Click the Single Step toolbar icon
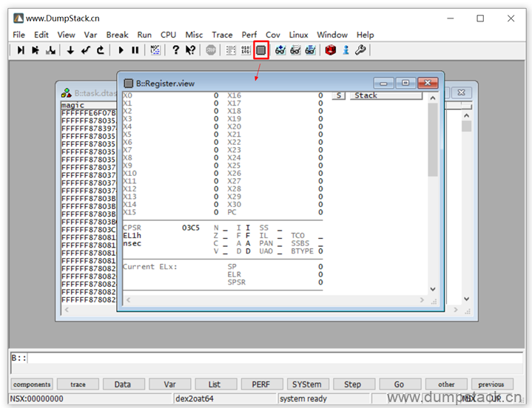 click(21, 50)
